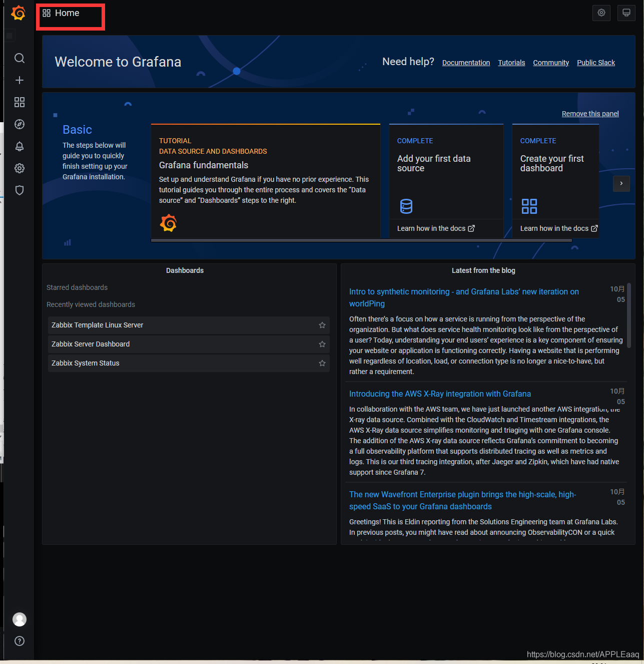The width and height of the screenshot is (644, 664).
Task: Open the Public Slack link
Action: pyautogui.click(x=596, y=63)
